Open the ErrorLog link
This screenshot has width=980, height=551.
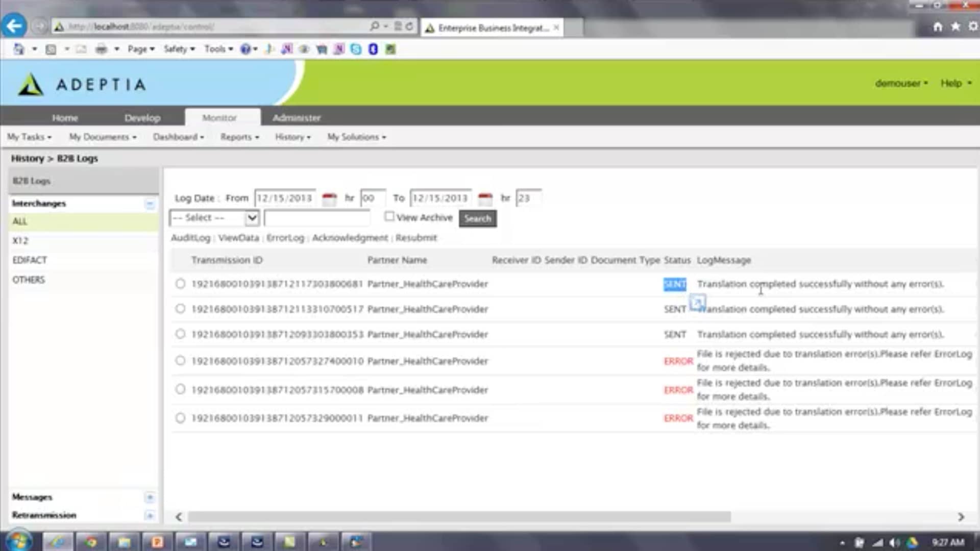point(285,238)
